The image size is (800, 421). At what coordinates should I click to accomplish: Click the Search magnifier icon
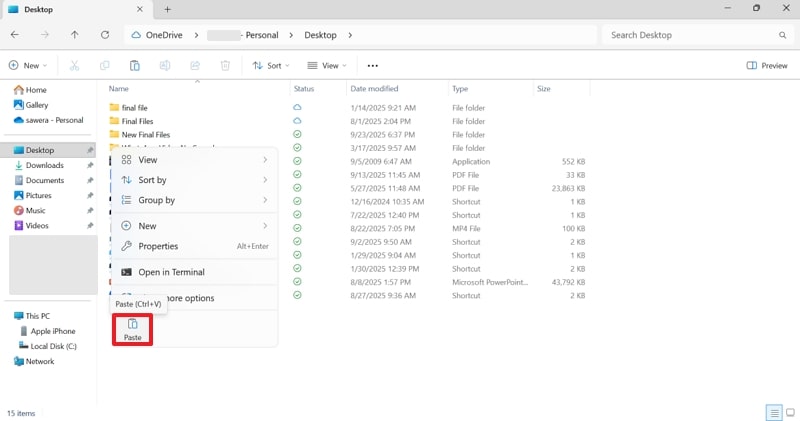point(782,35)
